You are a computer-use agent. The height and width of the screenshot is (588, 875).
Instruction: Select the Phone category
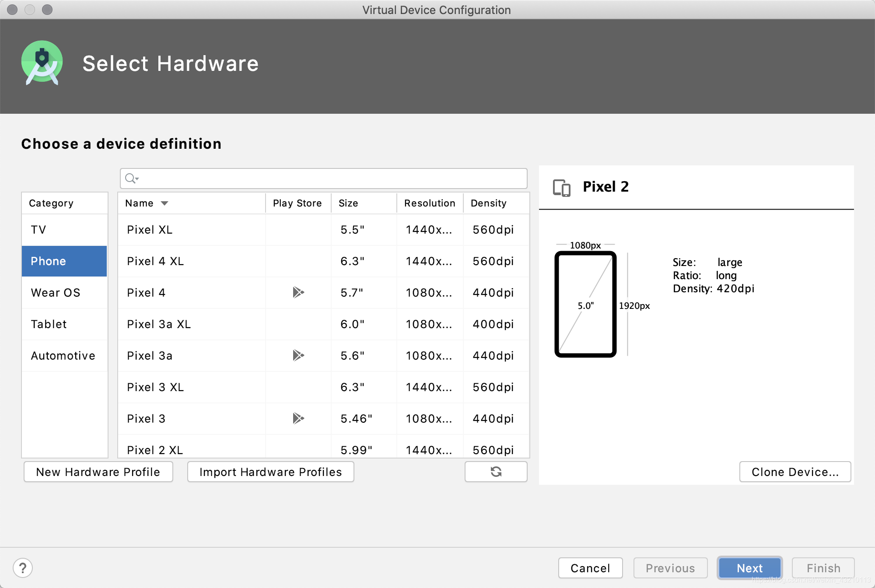[64, 261]
